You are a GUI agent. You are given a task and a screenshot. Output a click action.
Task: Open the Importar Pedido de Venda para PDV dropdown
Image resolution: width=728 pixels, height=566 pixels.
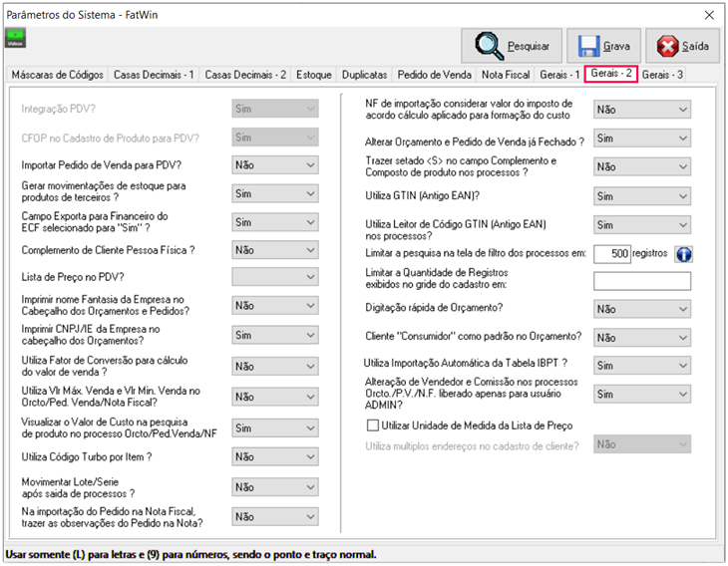click(x=274, y=164)
